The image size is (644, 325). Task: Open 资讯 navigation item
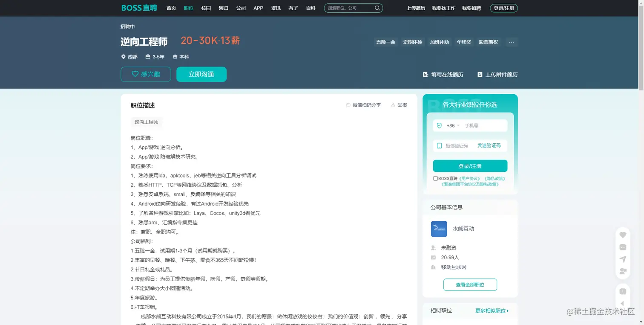(x=276, y=8)
